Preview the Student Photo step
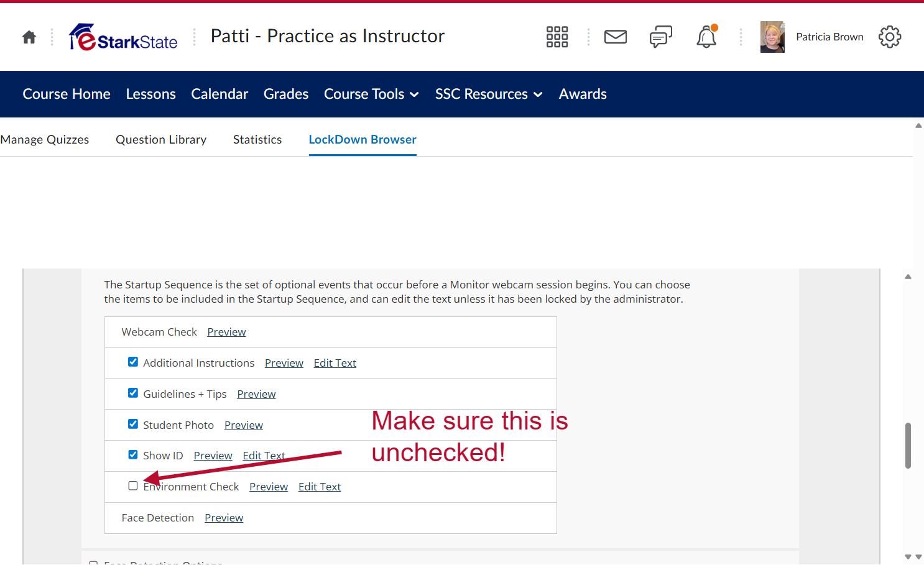The image size is (924, 565). (x=244, y=425)
